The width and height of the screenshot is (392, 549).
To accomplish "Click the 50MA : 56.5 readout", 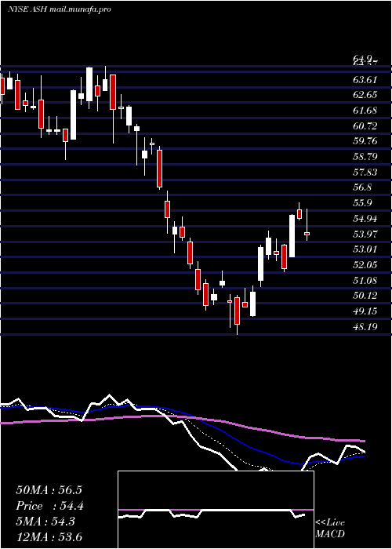I will tap(49, 490).
